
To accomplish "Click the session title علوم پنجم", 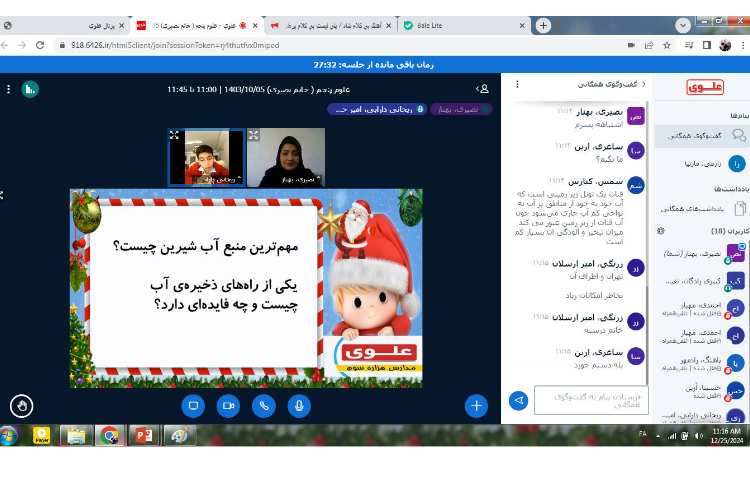I will (259, 89).
